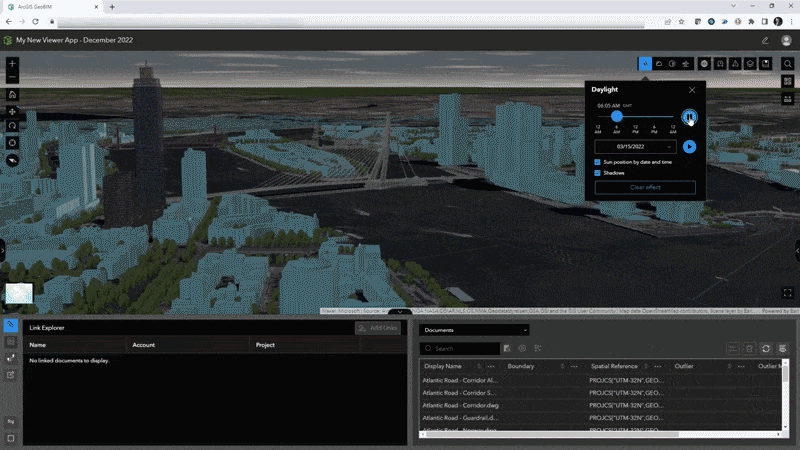
Task: Open Boundary column options menu
Action: [x=574, y=366]
